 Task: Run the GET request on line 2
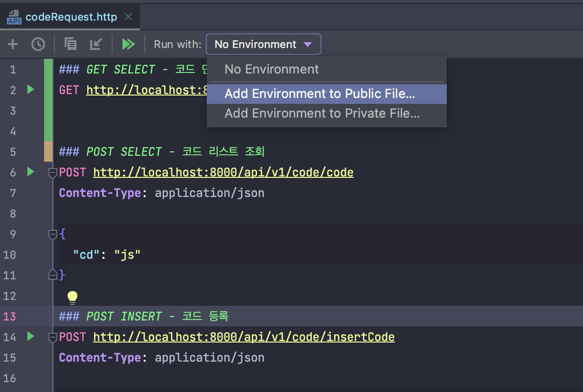30,89
